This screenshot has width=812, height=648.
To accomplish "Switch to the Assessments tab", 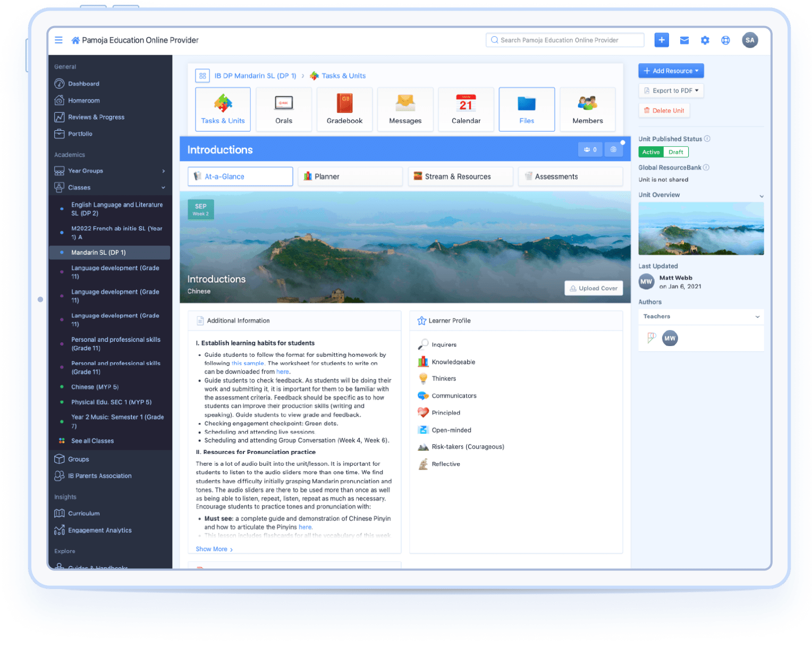I will 571,176.
